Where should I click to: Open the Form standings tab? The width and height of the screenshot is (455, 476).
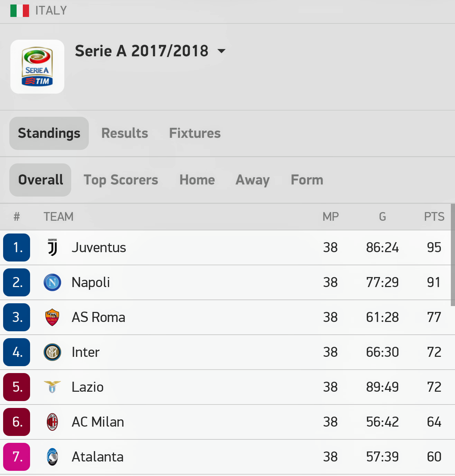(307, 180)
